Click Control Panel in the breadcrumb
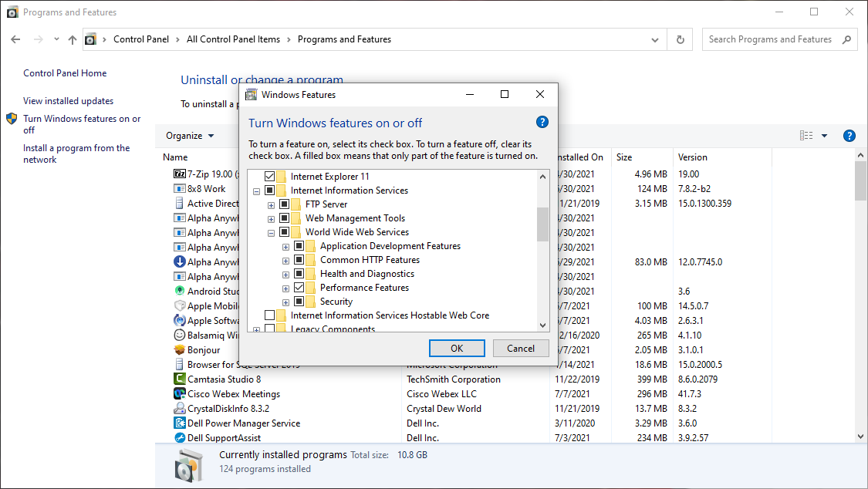The height and width of the screenshot is (489, 868). 141,39
